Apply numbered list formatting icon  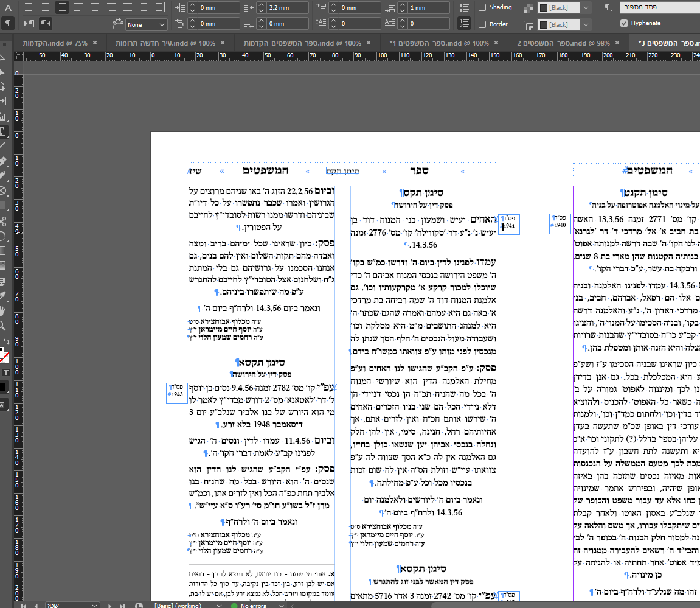[464, 24]
